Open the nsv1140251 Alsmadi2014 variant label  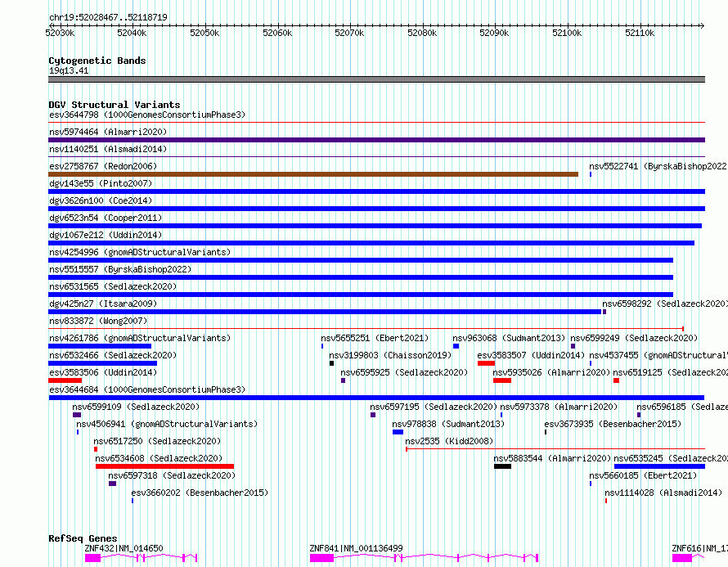tap(108, 149)
